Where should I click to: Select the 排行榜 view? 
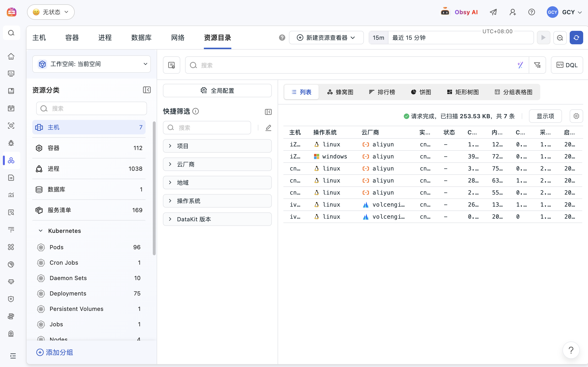pyautogui.click(x=382, y=92)
